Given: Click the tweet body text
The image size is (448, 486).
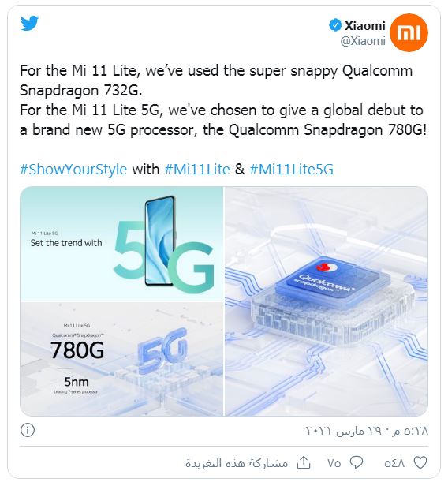Looking at the screenshot, I should [x=223, y=100].
